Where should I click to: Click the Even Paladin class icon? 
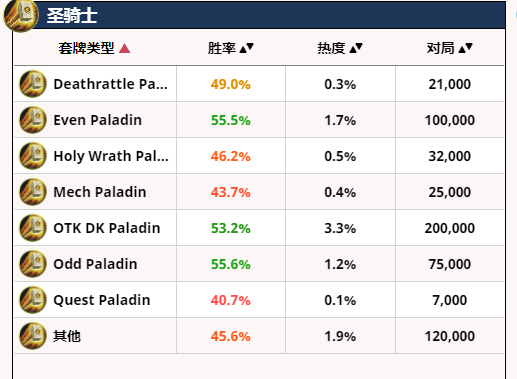[33, 120]
